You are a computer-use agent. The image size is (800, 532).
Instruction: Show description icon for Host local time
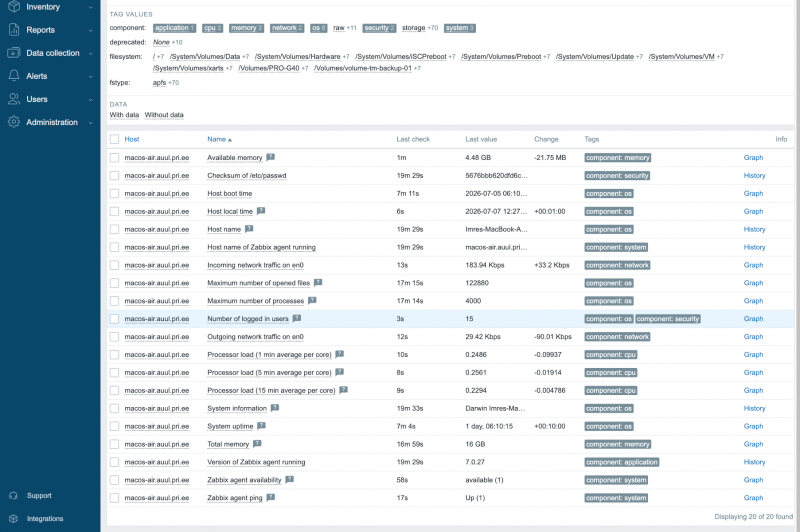pyautogui.click(x=261, y=211)
